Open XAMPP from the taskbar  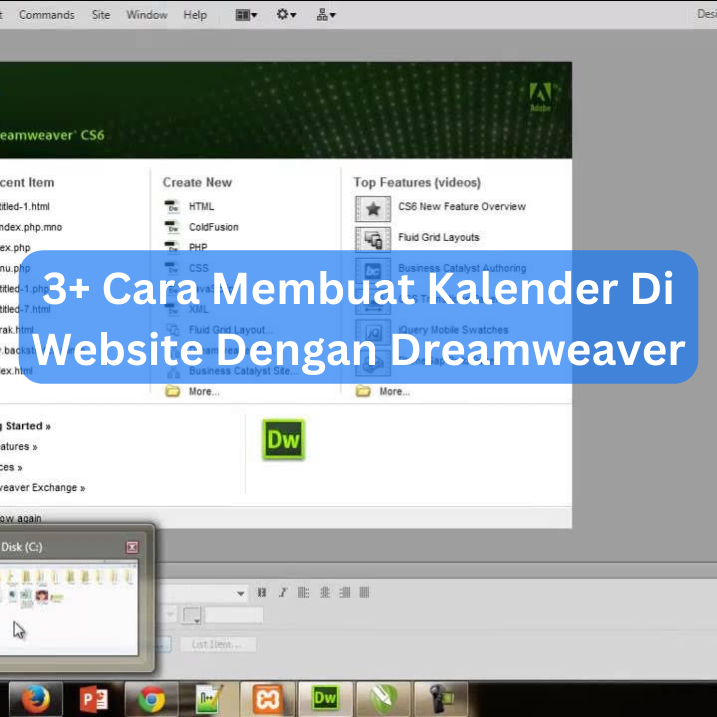coord(268,699)
